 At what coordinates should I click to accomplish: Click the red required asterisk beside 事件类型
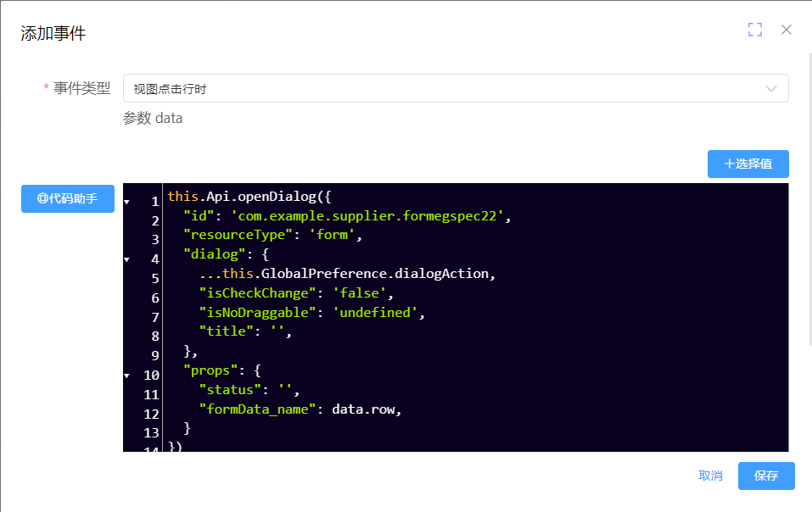click(45, 88)
